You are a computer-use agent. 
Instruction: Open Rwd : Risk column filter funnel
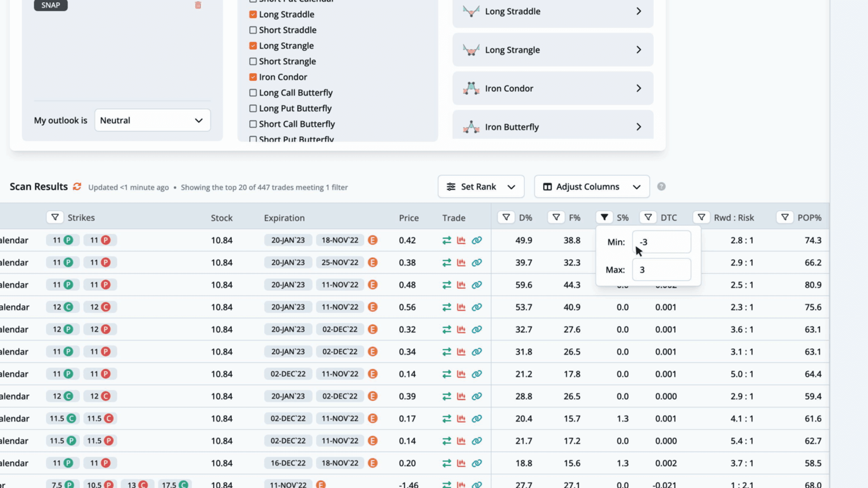point(701,217)
